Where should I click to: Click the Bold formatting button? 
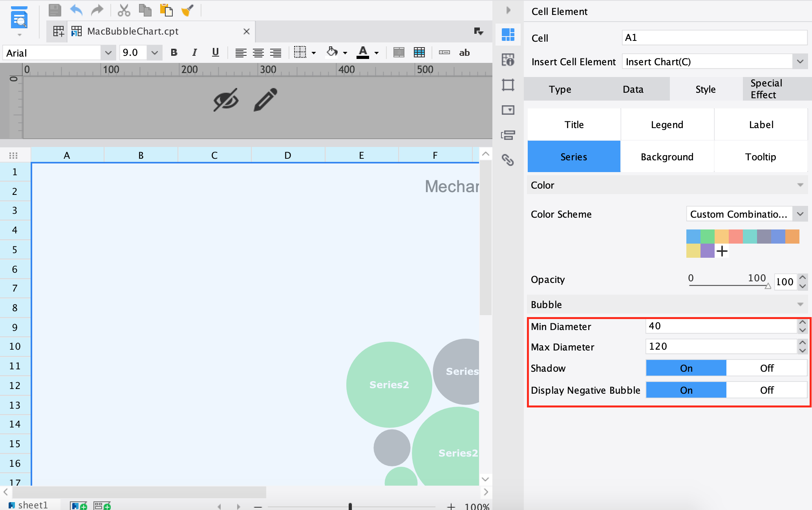[x=174, y=53]
